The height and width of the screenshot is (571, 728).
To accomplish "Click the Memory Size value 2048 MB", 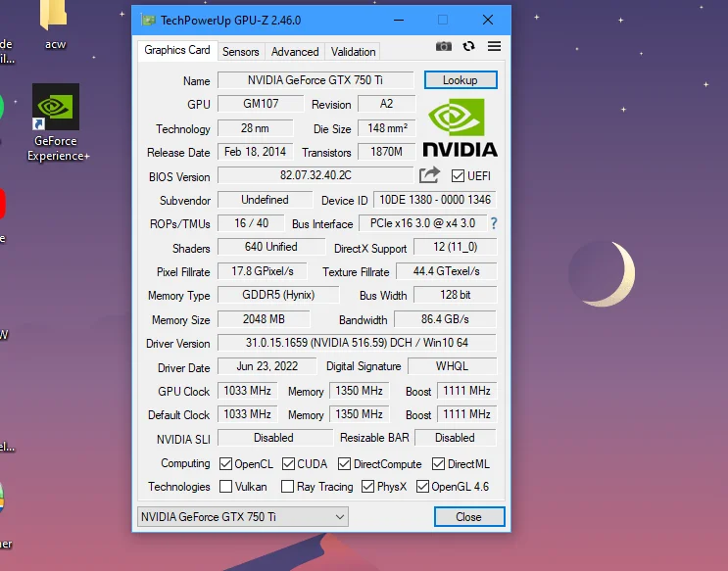I will [264, 319].
